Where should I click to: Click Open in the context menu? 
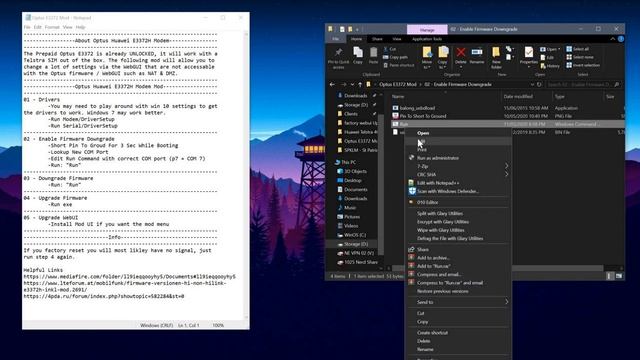pyautogui.click(x=423, y=133)
